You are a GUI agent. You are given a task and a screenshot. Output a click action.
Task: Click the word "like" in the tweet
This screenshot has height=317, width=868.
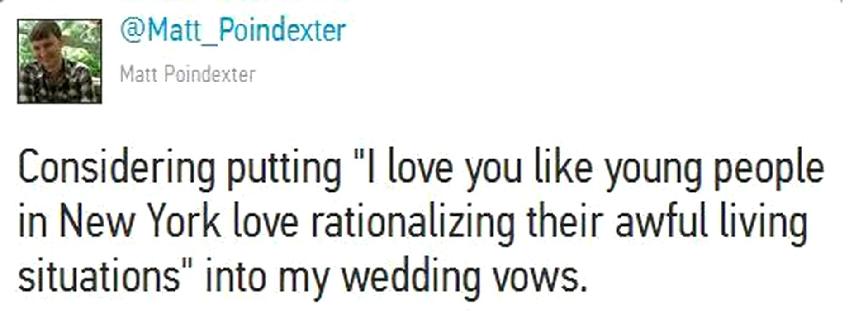(x=563, y=169)
